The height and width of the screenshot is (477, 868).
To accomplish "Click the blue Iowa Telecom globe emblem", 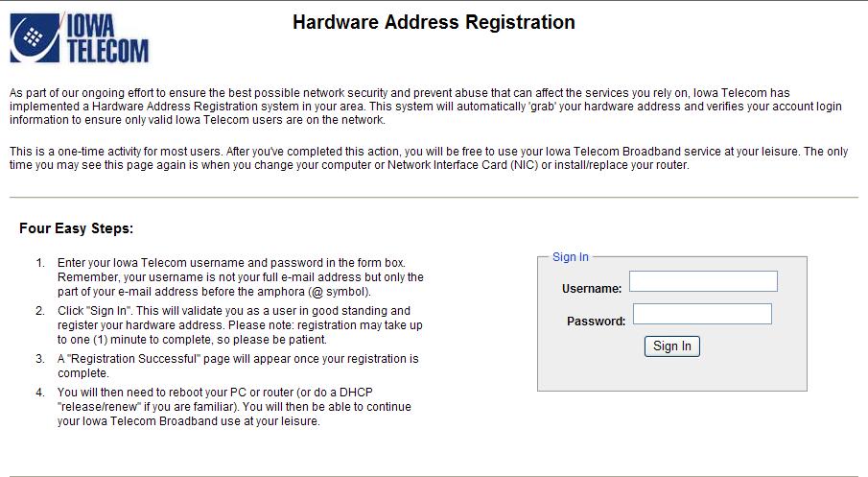I will click(35, 37).
